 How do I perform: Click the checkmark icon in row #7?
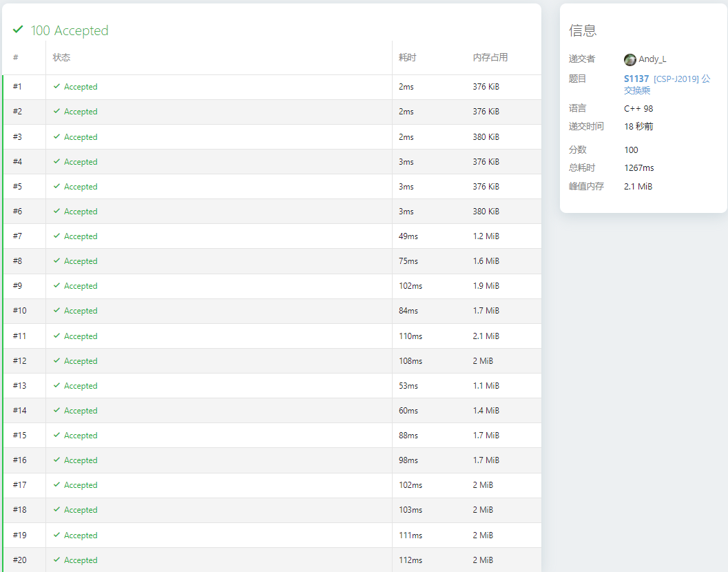(x=56, y=236)
